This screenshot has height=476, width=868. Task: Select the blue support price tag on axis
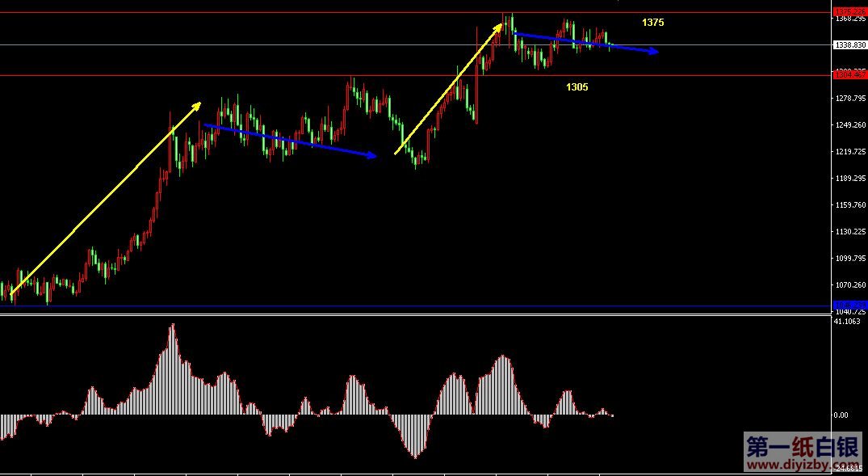tap(849, 305)
